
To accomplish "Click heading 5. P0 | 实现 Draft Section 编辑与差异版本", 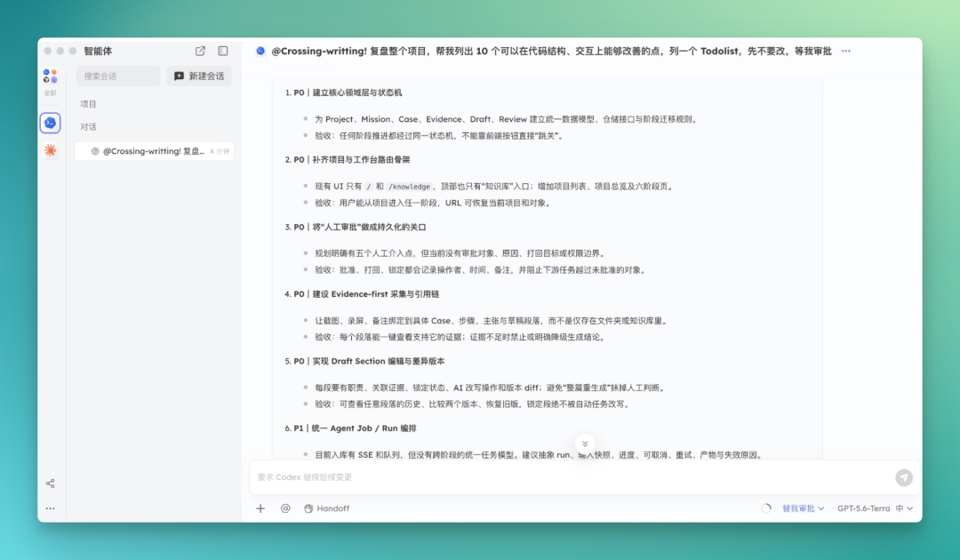I will [364, 361].
